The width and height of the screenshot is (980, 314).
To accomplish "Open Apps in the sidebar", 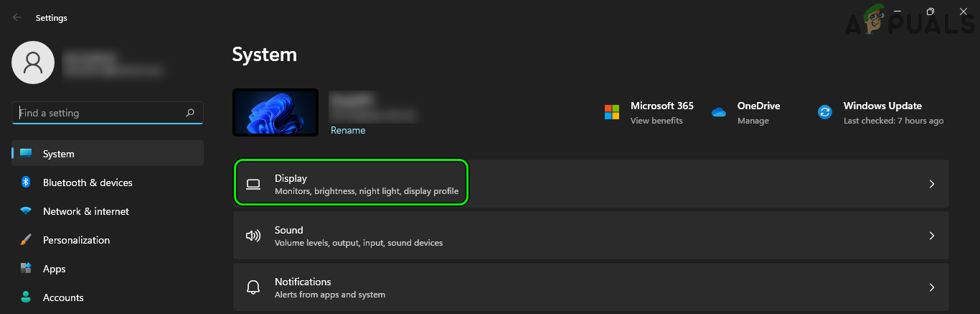I will [x=54, y=269].
